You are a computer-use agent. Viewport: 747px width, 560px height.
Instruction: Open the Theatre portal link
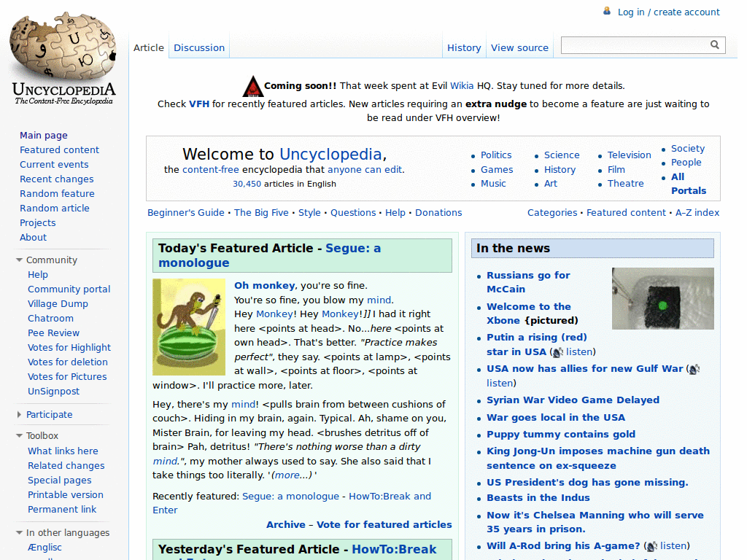pyautogui.click(x=625, y=184)
